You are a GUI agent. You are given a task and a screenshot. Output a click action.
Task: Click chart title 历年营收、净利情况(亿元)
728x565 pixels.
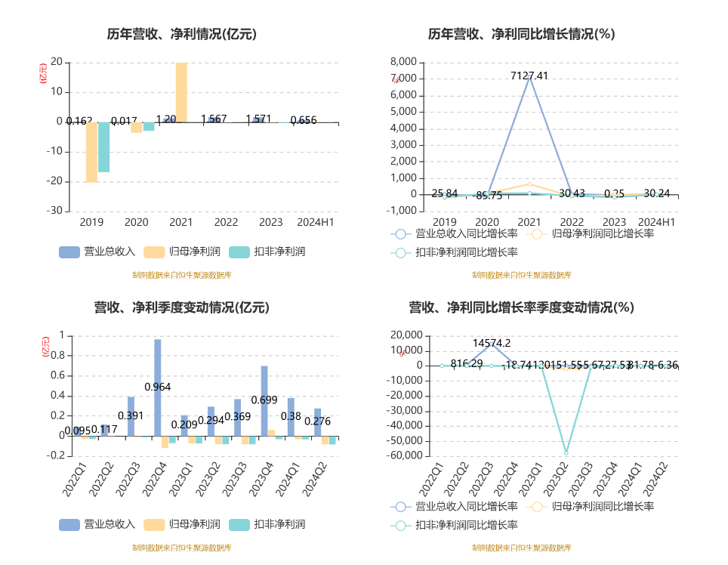pyautogui.click(x=181, y=34)
